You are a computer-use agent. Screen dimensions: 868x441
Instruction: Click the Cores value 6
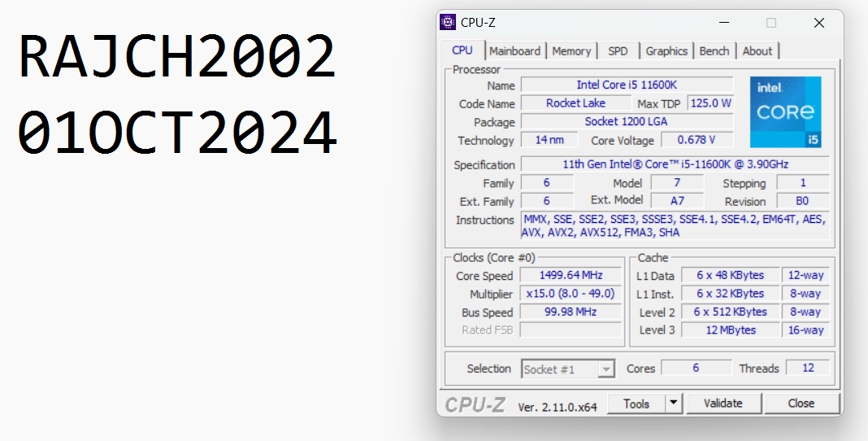696,368
